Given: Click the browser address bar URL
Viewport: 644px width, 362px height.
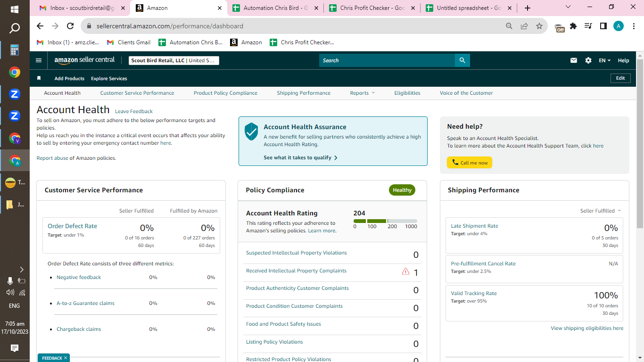Looking at the screenshot, I should tap(170, 26).
